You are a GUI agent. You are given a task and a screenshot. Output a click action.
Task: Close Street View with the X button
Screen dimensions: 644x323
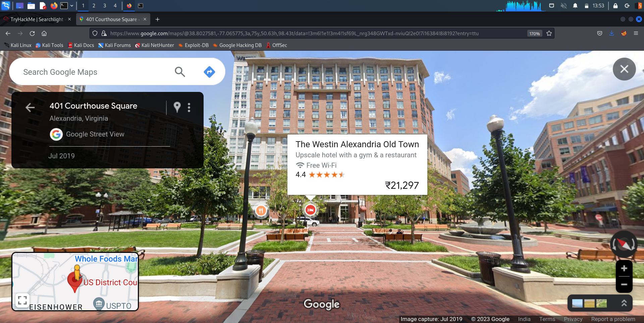pos(624,69)
